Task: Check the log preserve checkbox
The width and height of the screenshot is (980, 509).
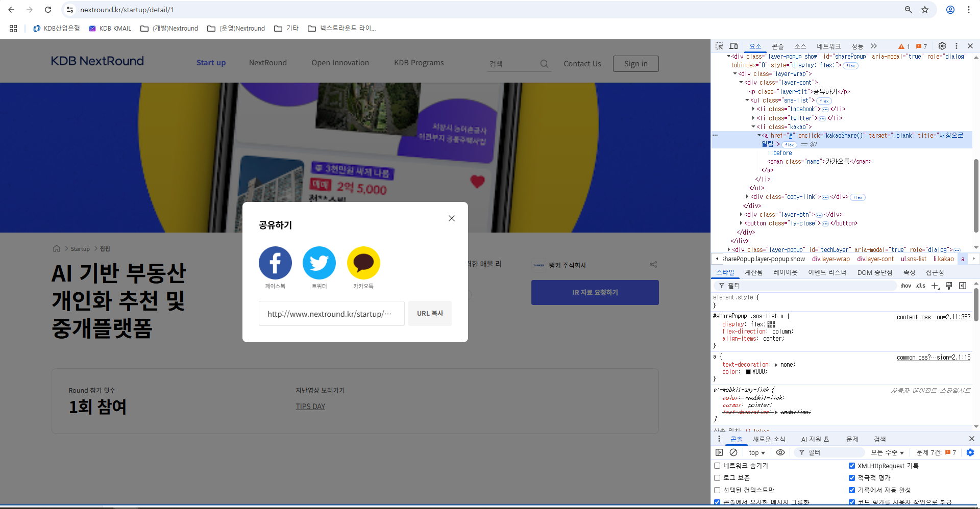Action: pyautogui.click(x=717, y=478)
